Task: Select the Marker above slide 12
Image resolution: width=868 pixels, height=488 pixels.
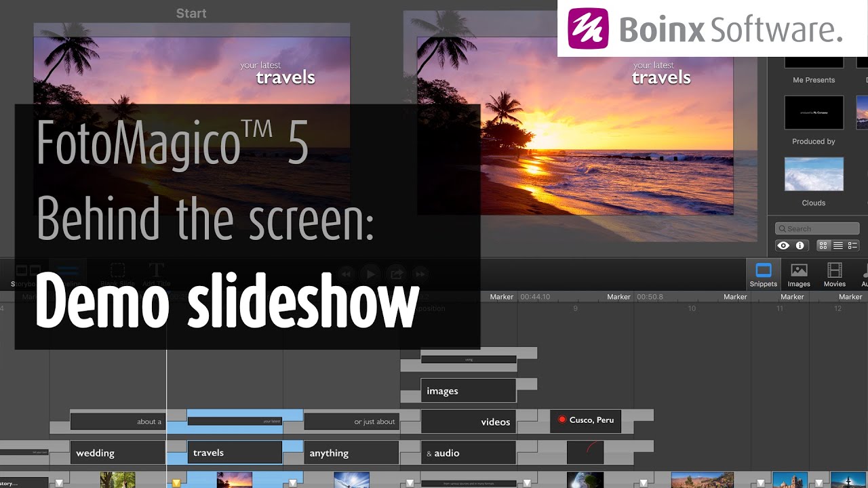Action: [x=850, y=297]
